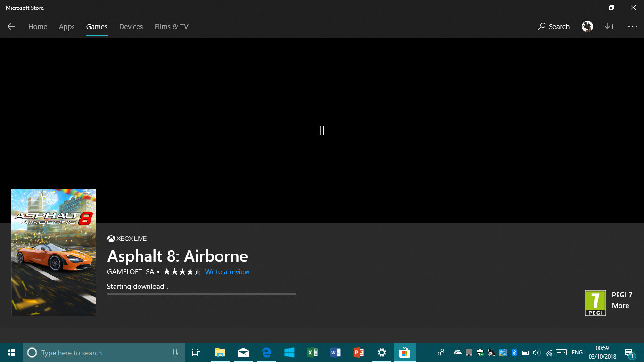This screenshot has height=362, width=644.
Task: Open the blue Windows logo taskbar app
Action: (x=289, y=353)
